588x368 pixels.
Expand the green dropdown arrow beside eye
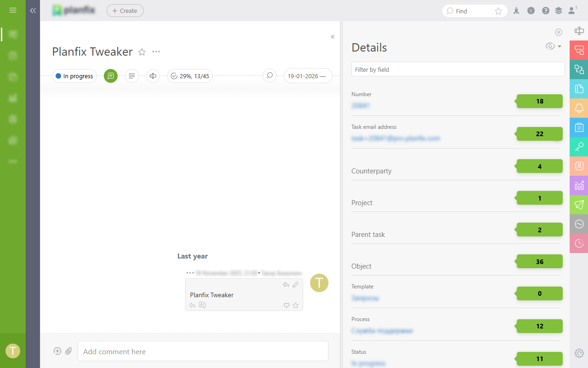tap(560, 46)
